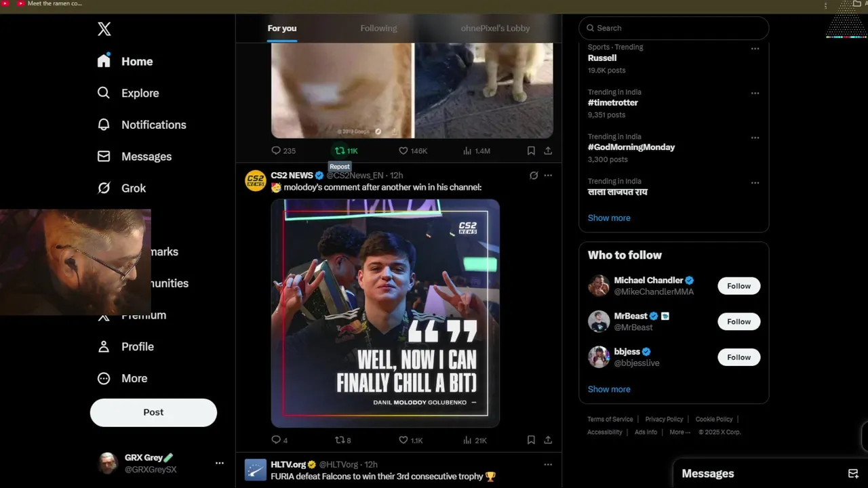Like the CS2 NEWS molodoy post
868x488 pixels.
tap(403, 440)
